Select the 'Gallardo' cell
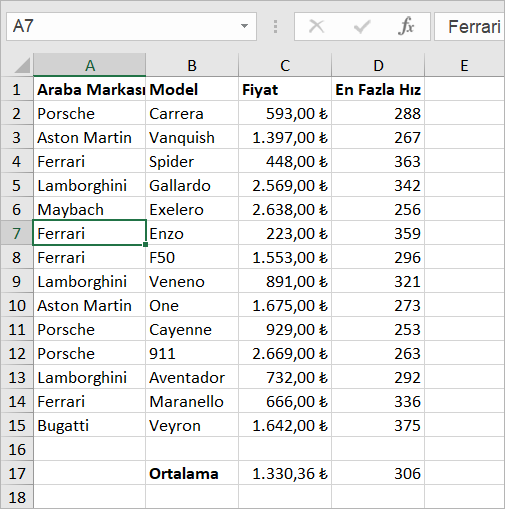This screenshot has height=509, width=505. (x=192, y=185)
